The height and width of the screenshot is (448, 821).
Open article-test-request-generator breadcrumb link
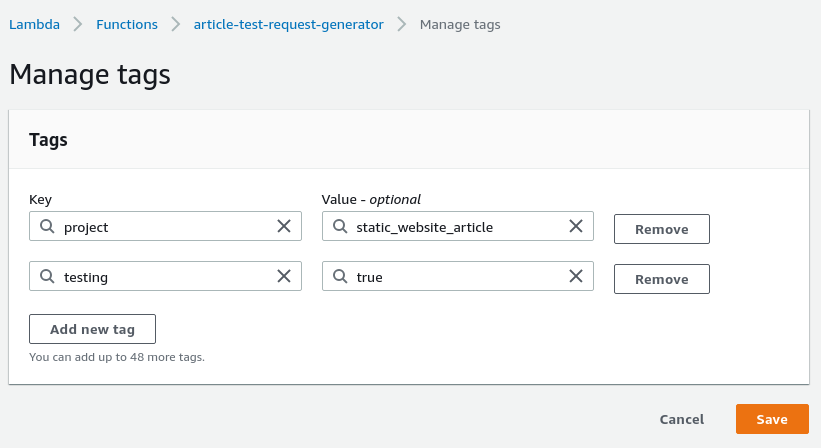[289, 25]
